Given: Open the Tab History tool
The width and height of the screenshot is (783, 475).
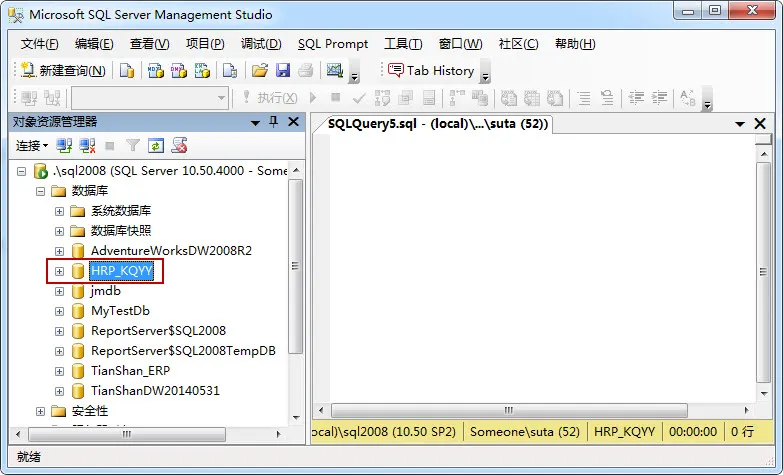Looking at the screenshot, I should coord(431,70).
